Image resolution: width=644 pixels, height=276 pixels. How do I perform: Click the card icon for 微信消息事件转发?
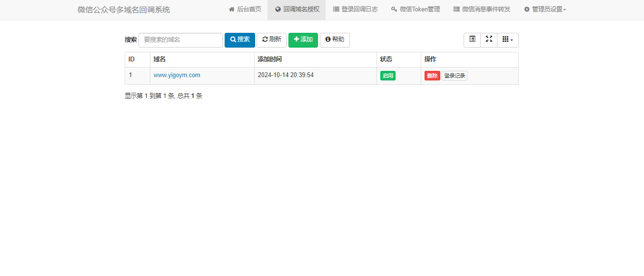456,9
